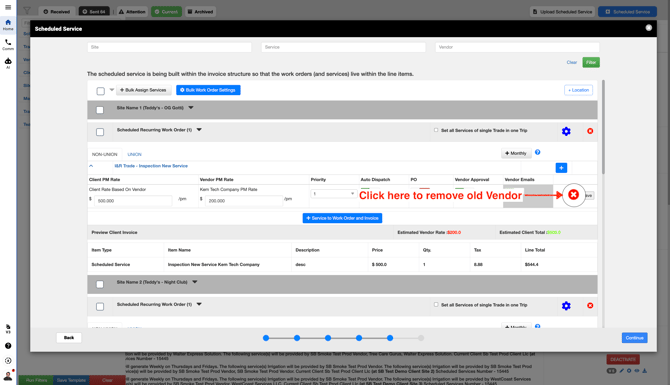Select the Archived tab in background
The width and height of the screenshot is (670, 385).
[x=200, y=12]
